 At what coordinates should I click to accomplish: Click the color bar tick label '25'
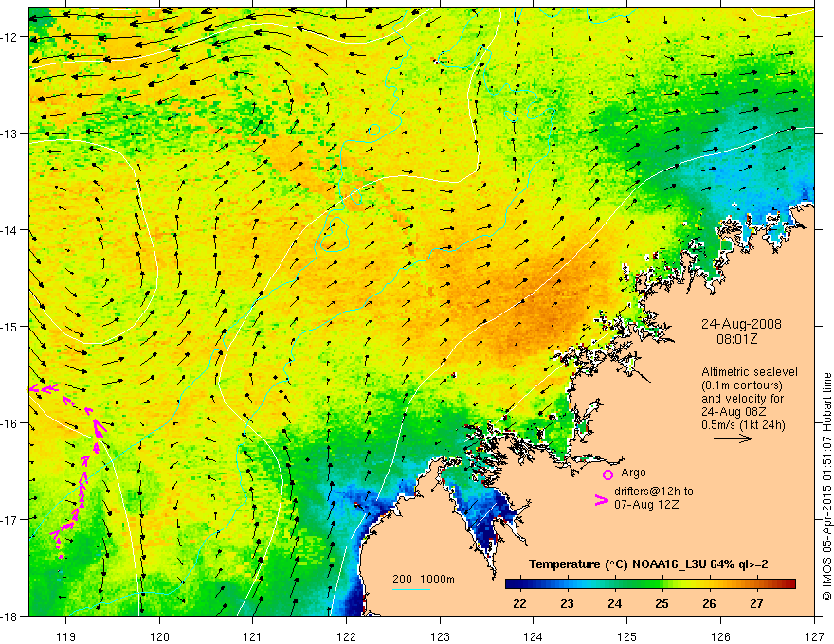point(662,603)
